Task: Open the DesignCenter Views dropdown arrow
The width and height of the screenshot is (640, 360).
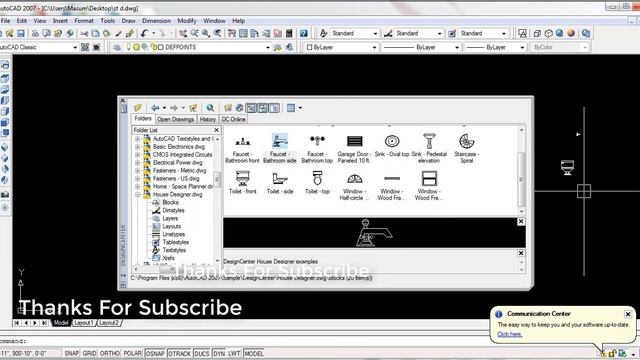Action: [x=300, y=108]
